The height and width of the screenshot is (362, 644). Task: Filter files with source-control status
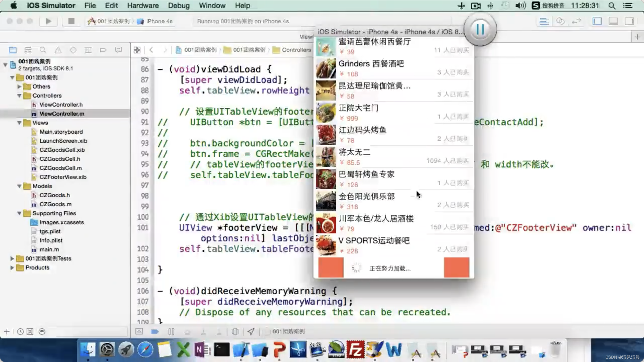pyautogui.click(x=30, y=332)
